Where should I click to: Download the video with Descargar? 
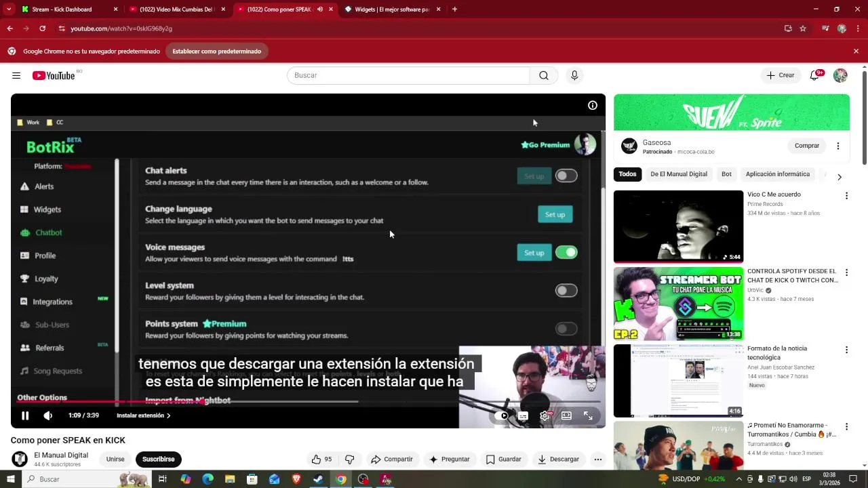[558, 459]
